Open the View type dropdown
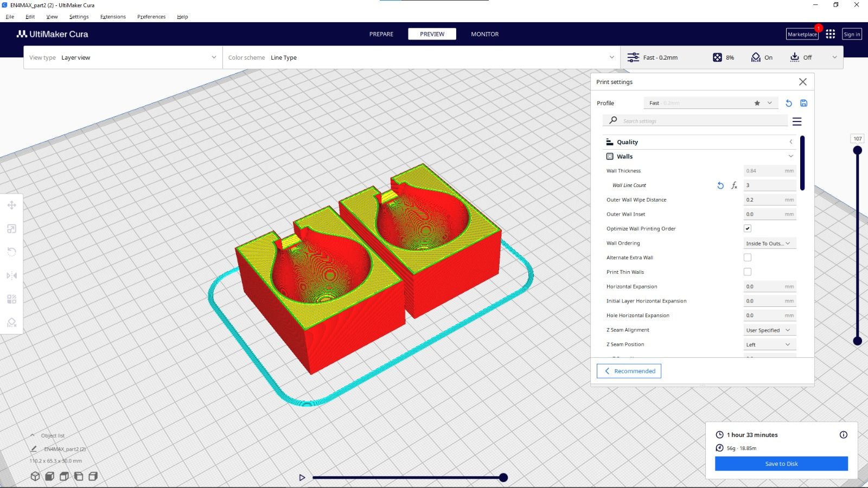Screen dimensions: 868x488 point(123,57)
